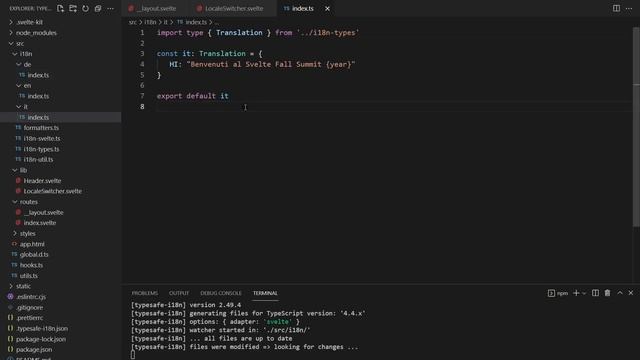Click the New File icon in Explorer

[60, 9]
